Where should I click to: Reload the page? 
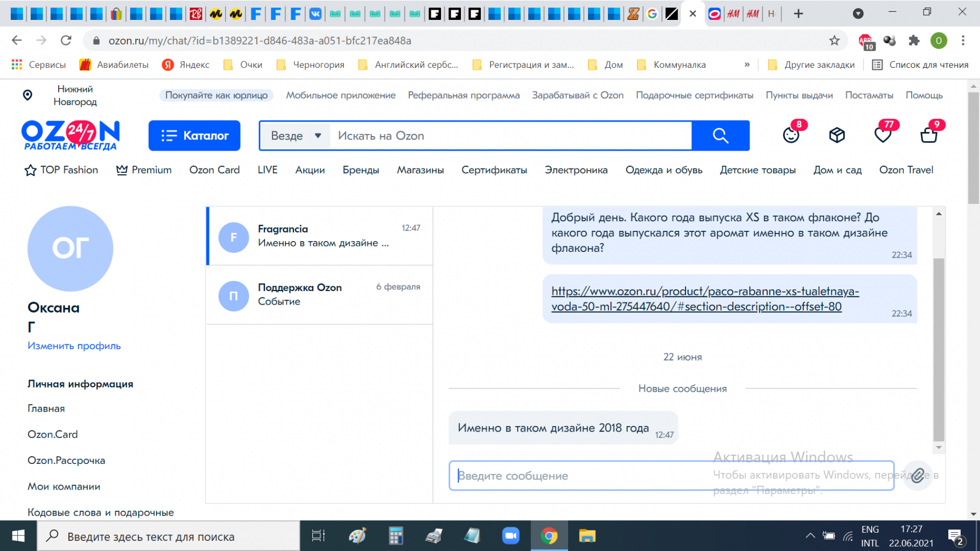66,40
